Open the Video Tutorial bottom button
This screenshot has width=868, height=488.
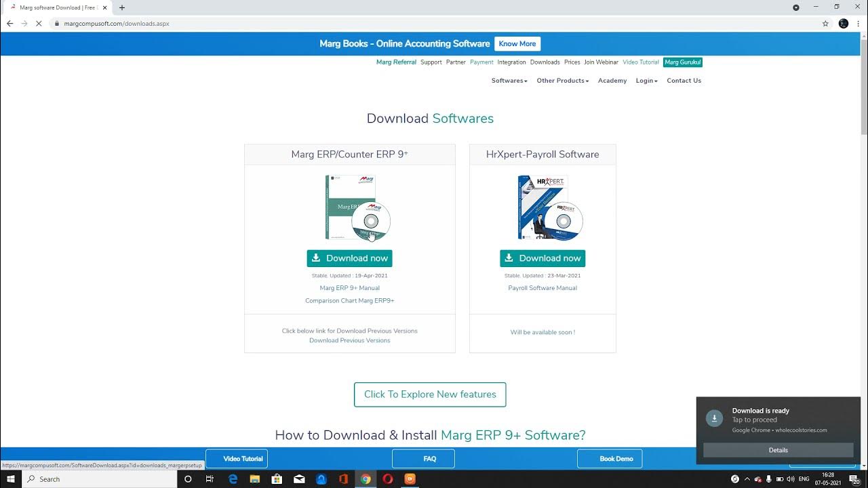pos(237,459)
